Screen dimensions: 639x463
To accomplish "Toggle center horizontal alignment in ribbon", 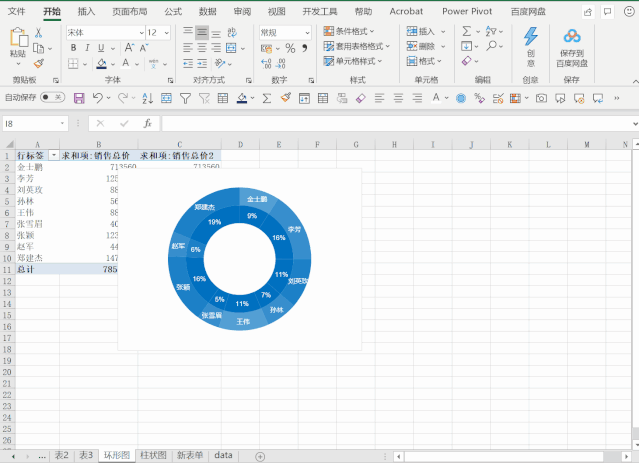I will [202, 48].
